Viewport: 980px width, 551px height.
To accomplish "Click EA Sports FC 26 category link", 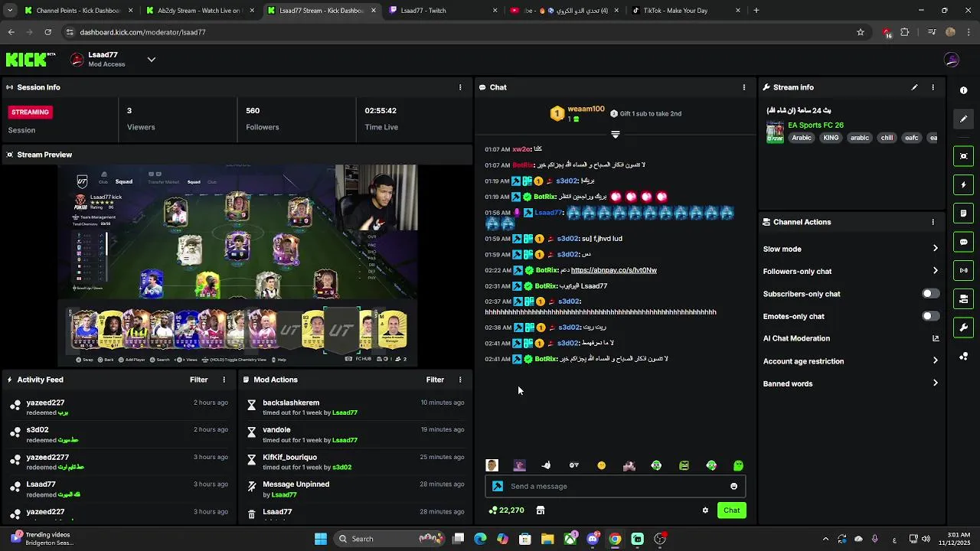I will click(815, 125).
